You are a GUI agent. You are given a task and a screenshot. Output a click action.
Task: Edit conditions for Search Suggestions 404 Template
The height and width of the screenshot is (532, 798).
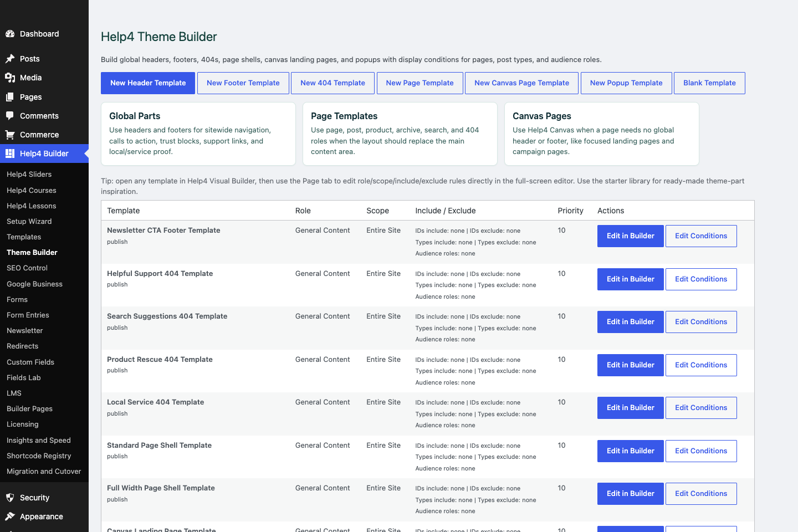(x=701, y=322)
